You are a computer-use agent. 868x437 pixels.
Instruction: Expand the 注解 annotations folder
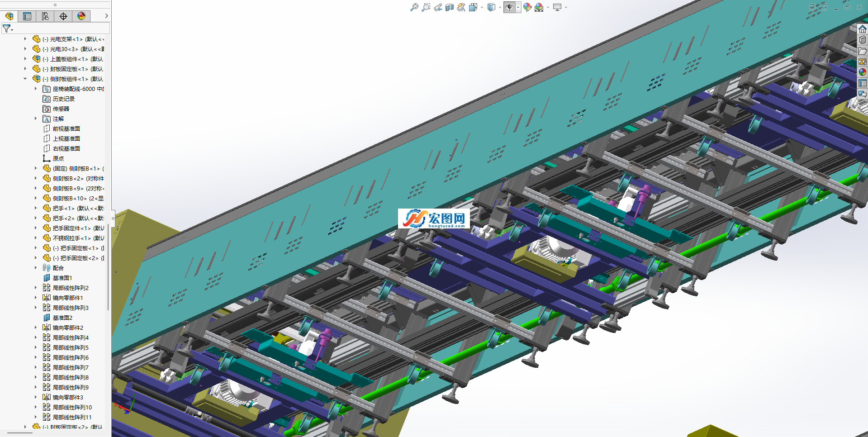(x=36, y=119)
